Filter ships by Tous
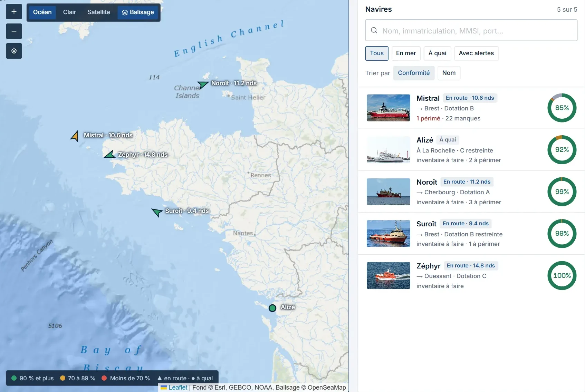This screenshot has width=585, height=392. tap(377, 53)
